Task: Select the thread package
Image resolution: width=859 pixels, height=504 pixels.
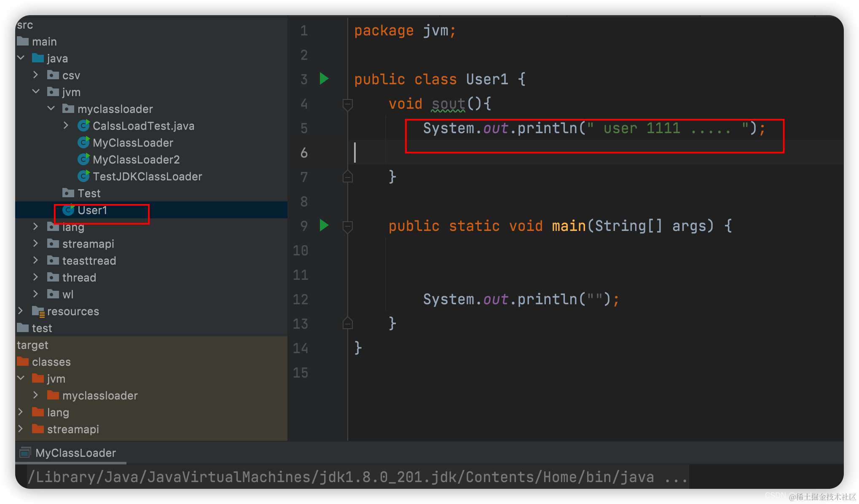Action: 79,278
